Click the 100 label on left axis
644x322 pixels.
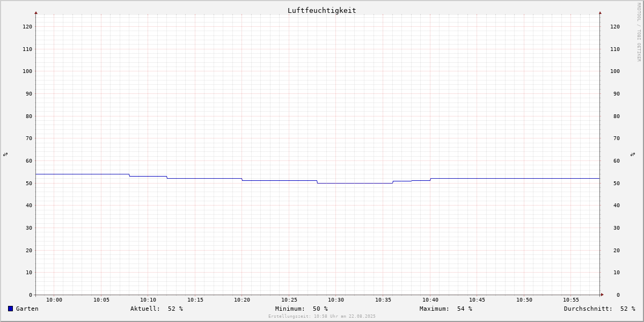27,71
